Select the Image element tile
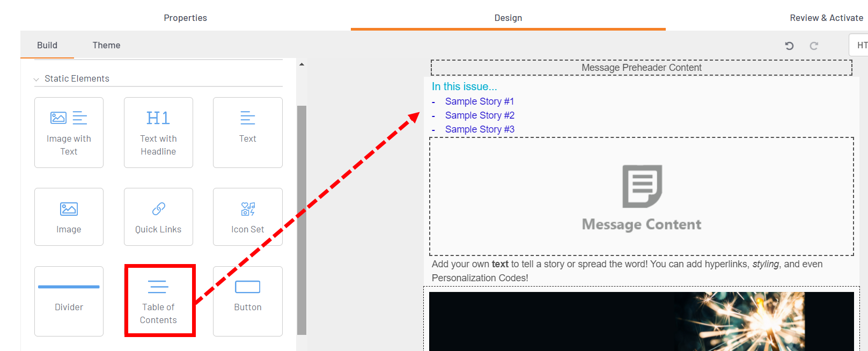 pyautogui.click(x=69, y=217)
